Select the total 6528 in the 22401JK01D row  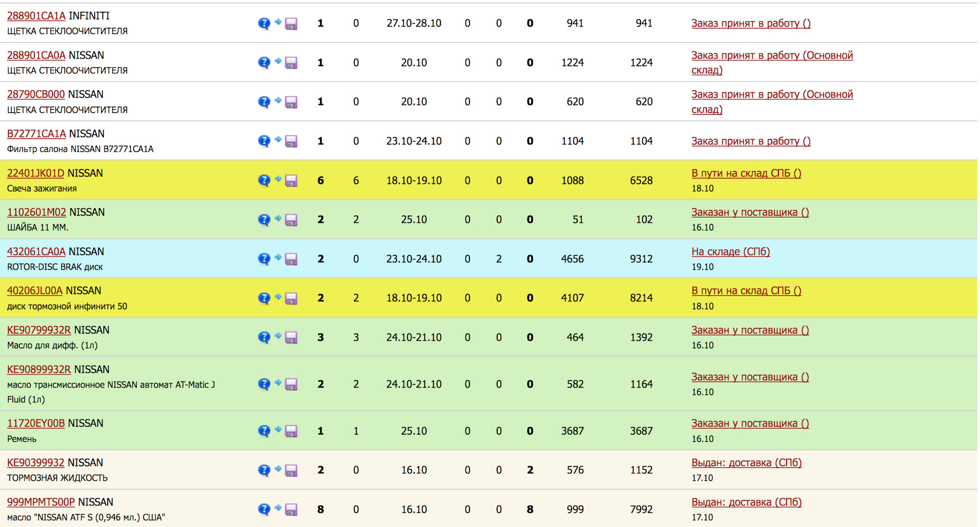pos(641,181)
